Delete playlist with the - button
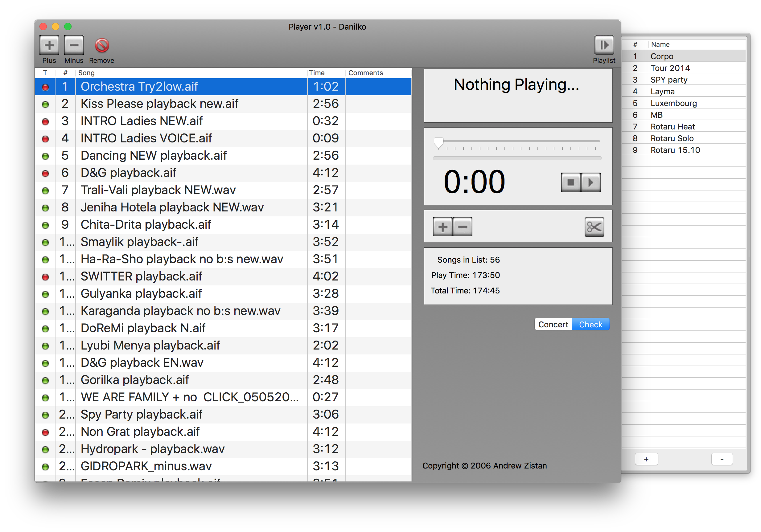The height and width of the screenshot is (532, 761). (722, 459)
